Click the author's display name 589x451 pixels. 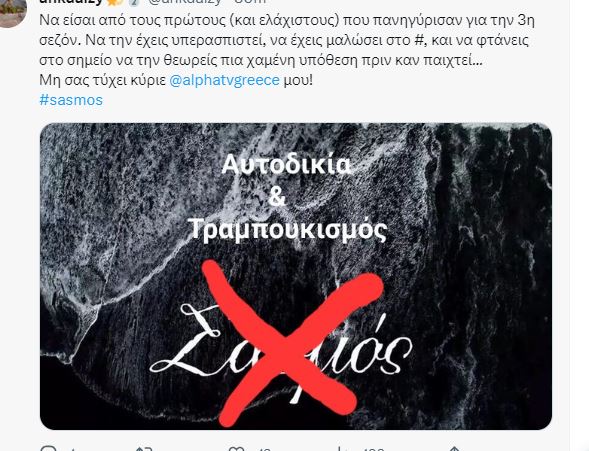pos(71,2)
